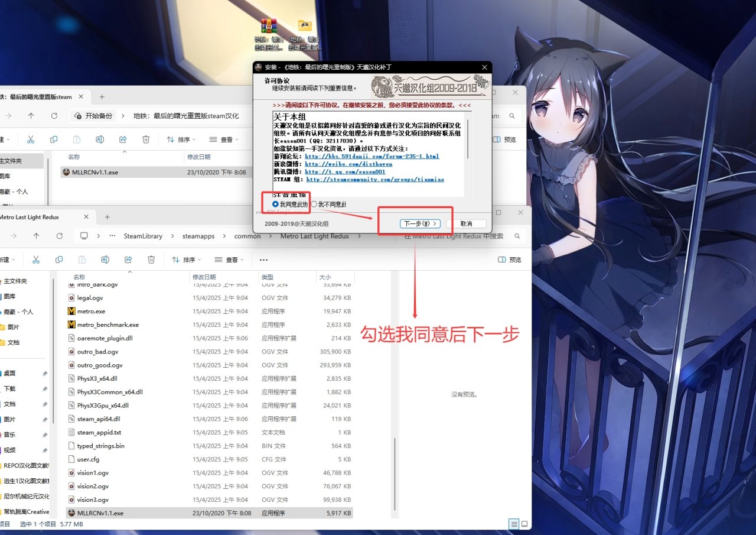Open 排序 dropdown in the steam汉化 window
756x535 pixels.
[x=181, y=140]
